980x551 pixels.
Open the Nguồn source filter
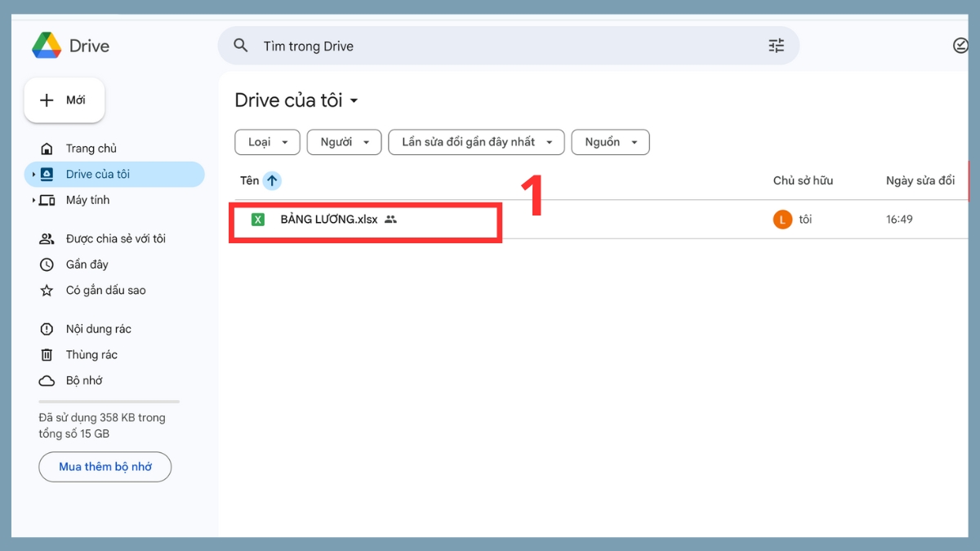[x=610, y=141]
